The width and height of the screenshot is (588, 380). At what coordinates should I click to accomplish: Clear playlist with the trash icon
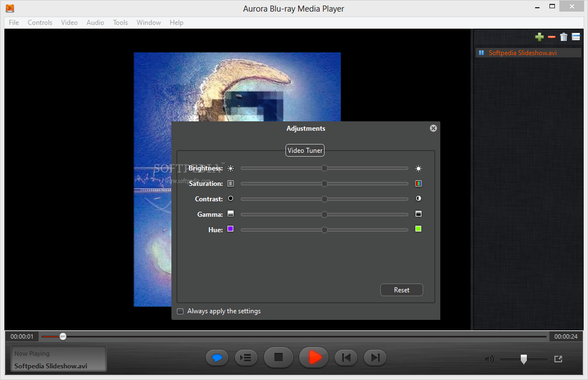564,37
